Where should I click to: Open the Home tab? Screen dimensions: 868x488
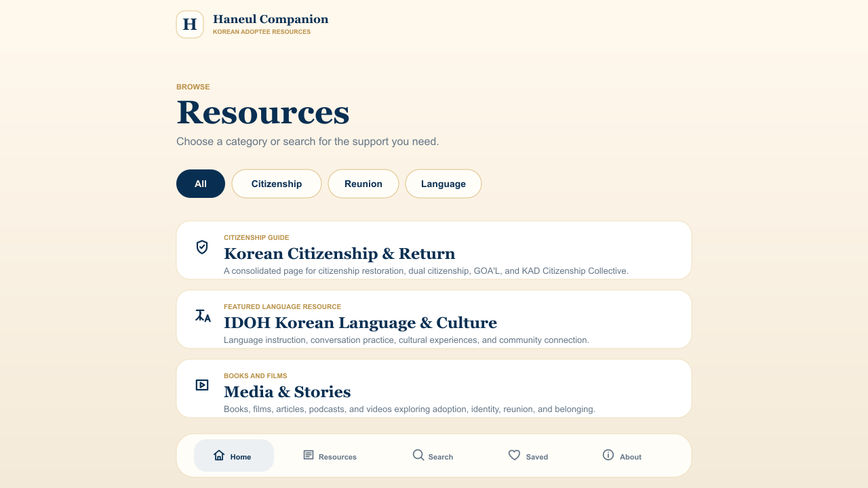pyautogui.click(x=234, y=455)
